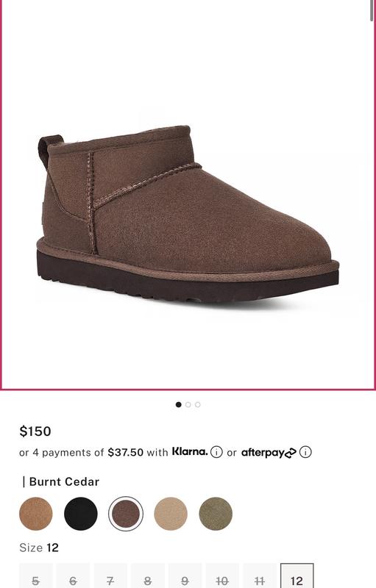
Task: Select chestnut tan color swatch
Action: click(x=35, y=514)
